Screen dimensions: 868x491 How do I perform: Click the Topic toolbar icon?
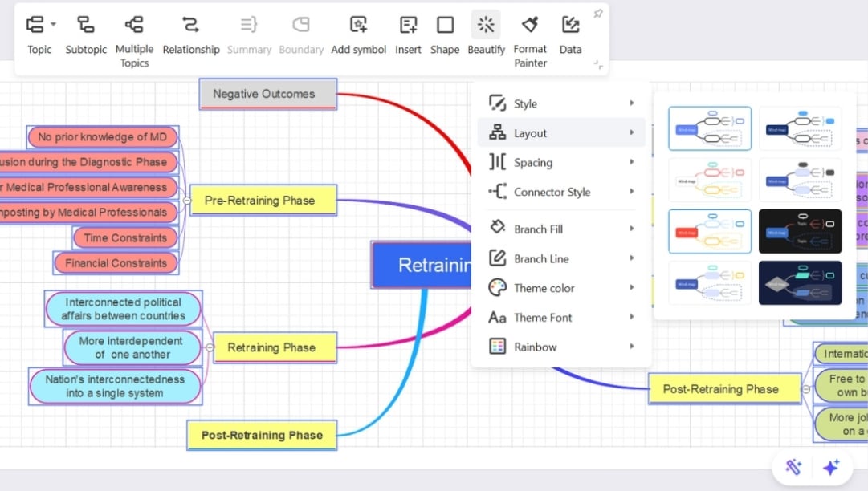(x=35, y=24)
